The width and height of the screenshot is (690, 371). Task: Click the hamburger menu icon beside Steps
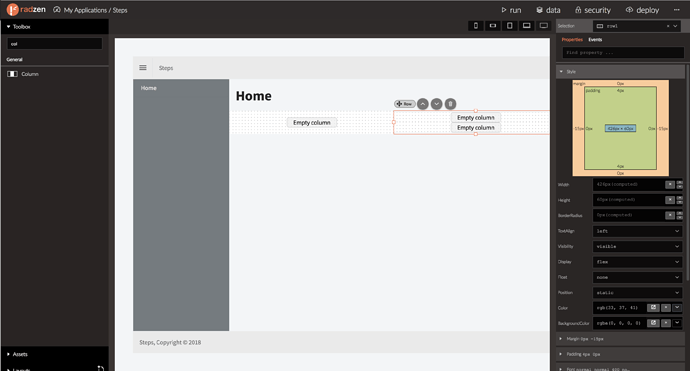tap(143, 68)
